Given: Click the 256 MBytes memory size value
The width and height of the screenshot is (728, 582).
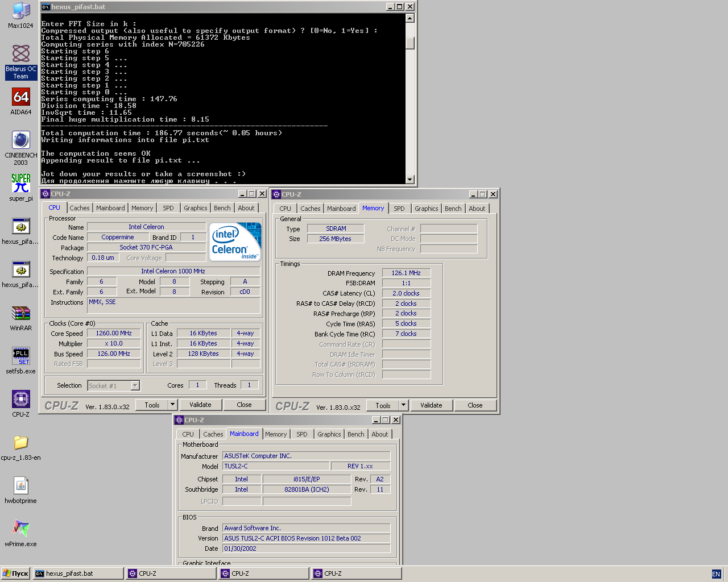Looking at the screenshot, I should (335, 239).
